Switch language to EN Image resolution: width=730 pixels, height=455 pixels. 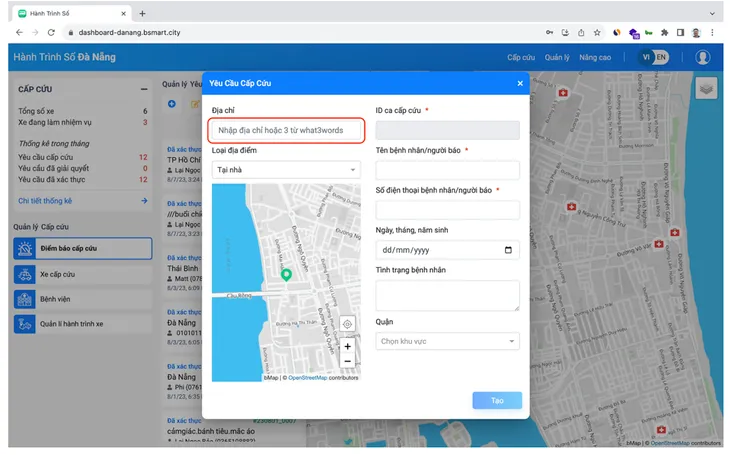(662, 57)
